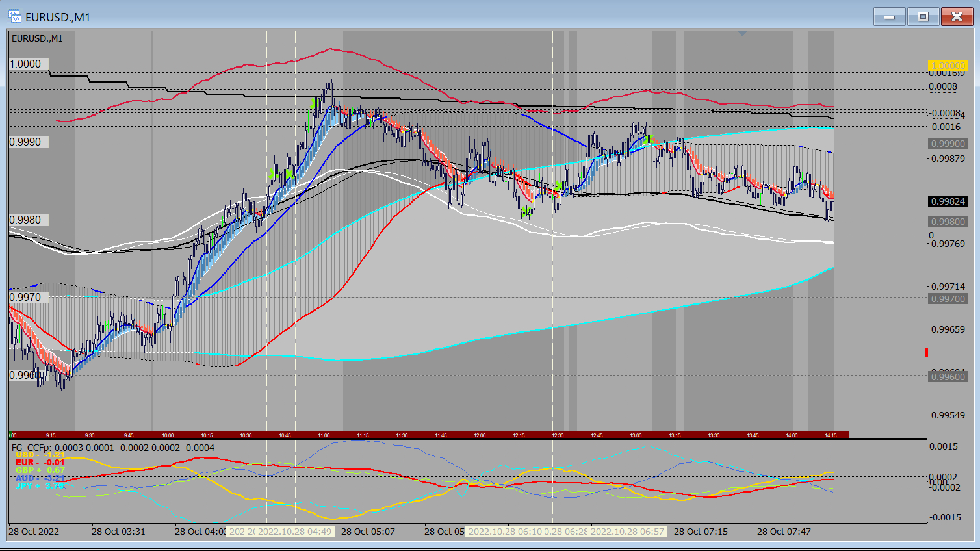Viewport: 980px width, 551px height.
Task: Click the EURUSD.,M1 symbol label inside chart
Action: (x=38, y=38)
